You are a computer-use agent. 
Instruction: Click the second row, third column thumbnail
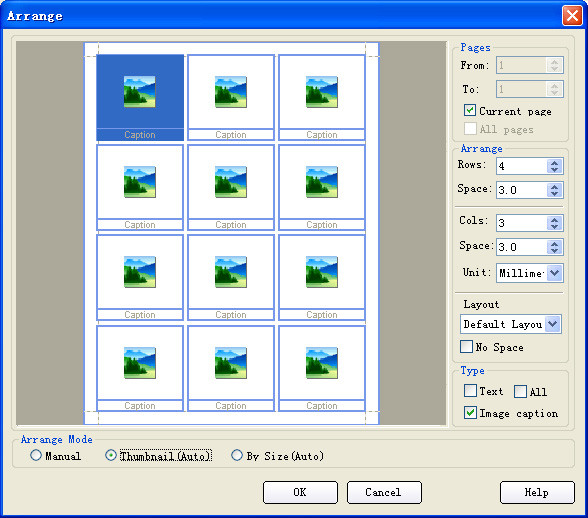(322, 182)
